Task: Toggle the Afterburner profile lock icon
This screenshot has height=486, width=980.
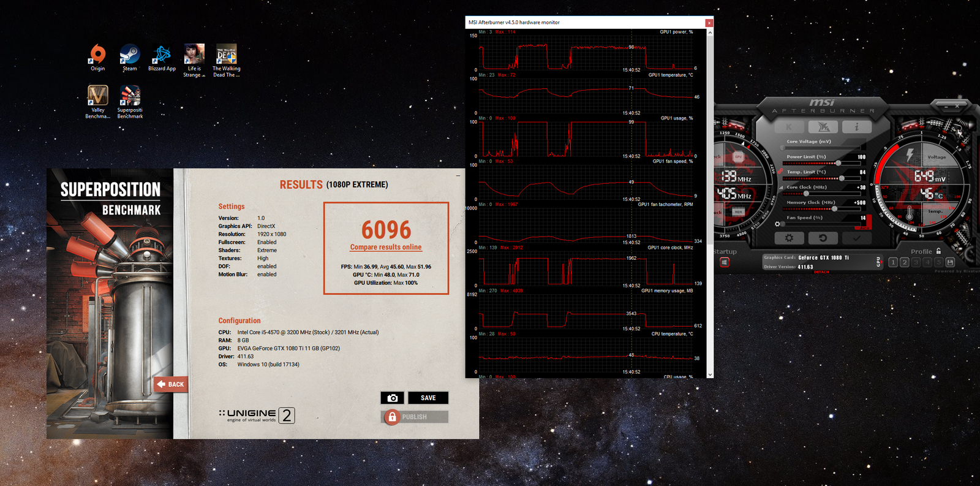Action: [939, 251]
